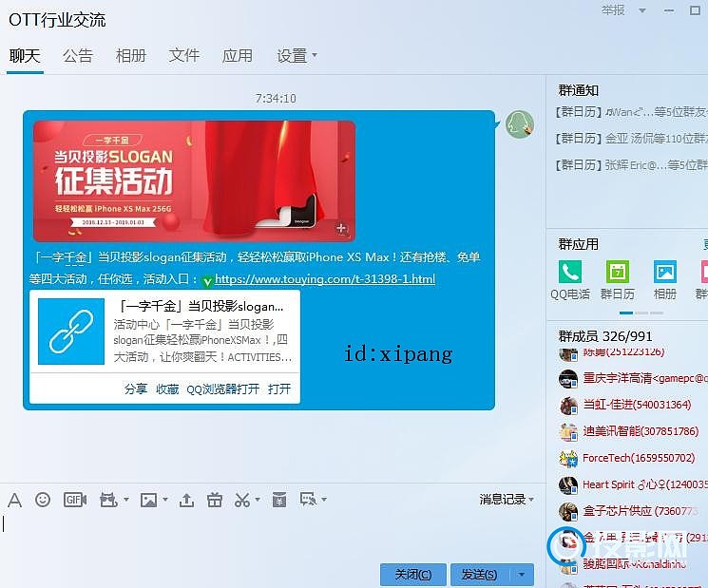Click the insert image icon
Screen dimensions: 708x588
tap(148, 500)
